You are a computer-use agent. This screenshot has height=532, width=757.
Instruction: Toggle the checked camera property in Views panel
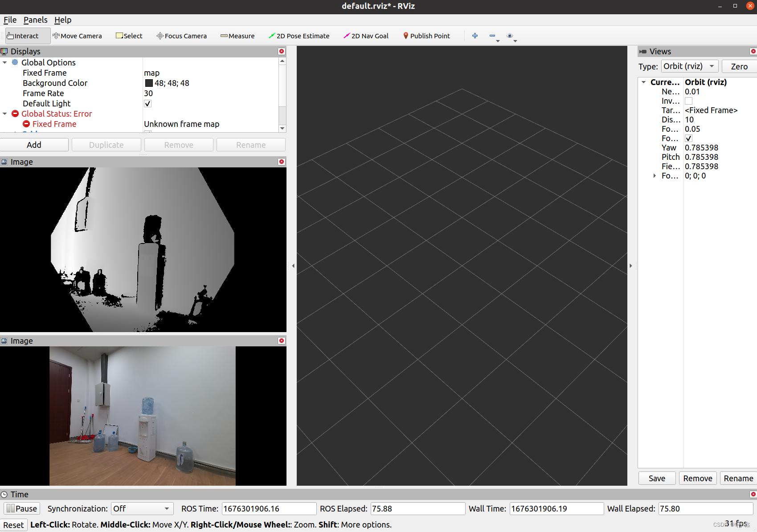(x=688, y=138)
